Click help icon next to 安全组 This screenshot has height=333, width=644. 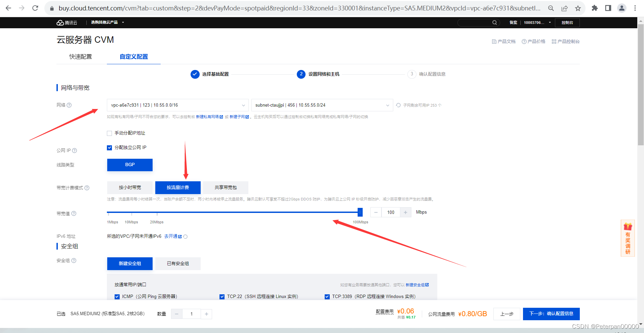74,260
